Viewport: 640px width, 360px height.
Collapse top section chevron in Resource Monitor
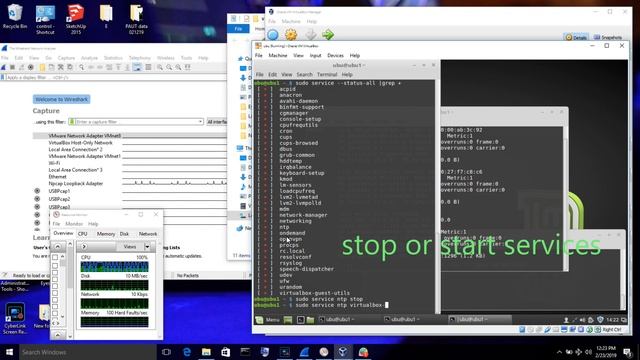tap(58, 247)
